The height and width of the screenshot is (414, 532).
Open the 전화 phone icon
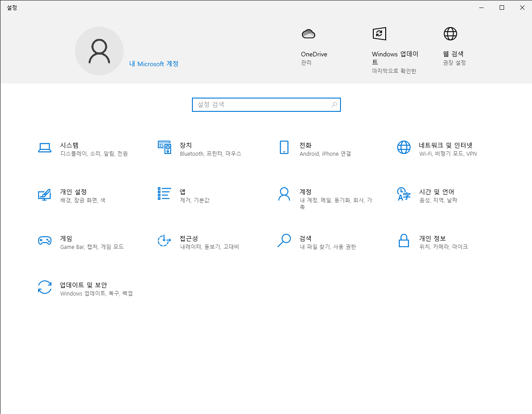tap(284, 147)
